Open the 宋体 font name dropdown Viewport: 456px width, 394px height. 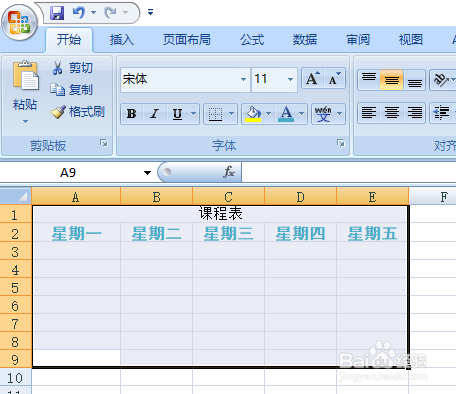[243, 79]
